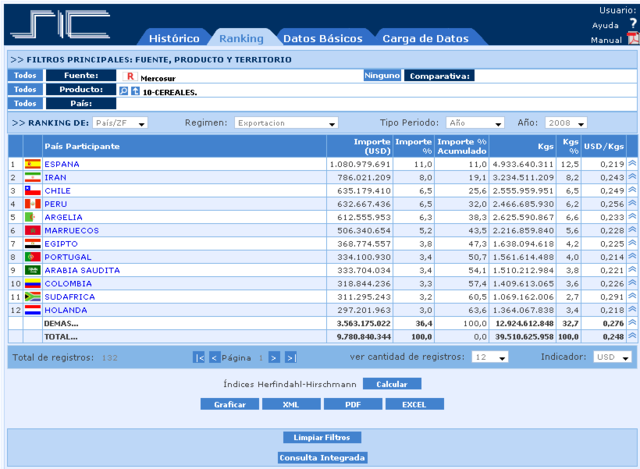Image resolution: width=640 pixels, height=469 pixels.
Task: Click the Spain flag icon
Action: coord(33,164)
